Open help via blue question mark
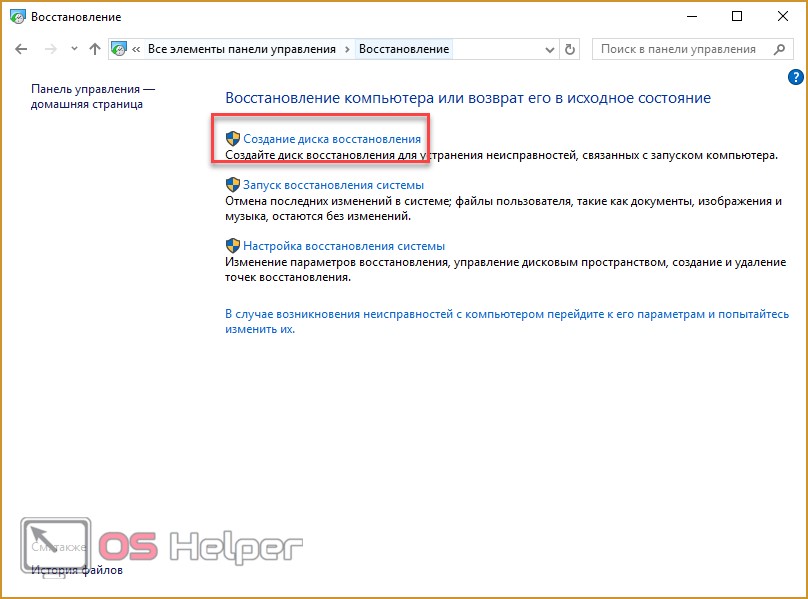 (x=796, y=77)
